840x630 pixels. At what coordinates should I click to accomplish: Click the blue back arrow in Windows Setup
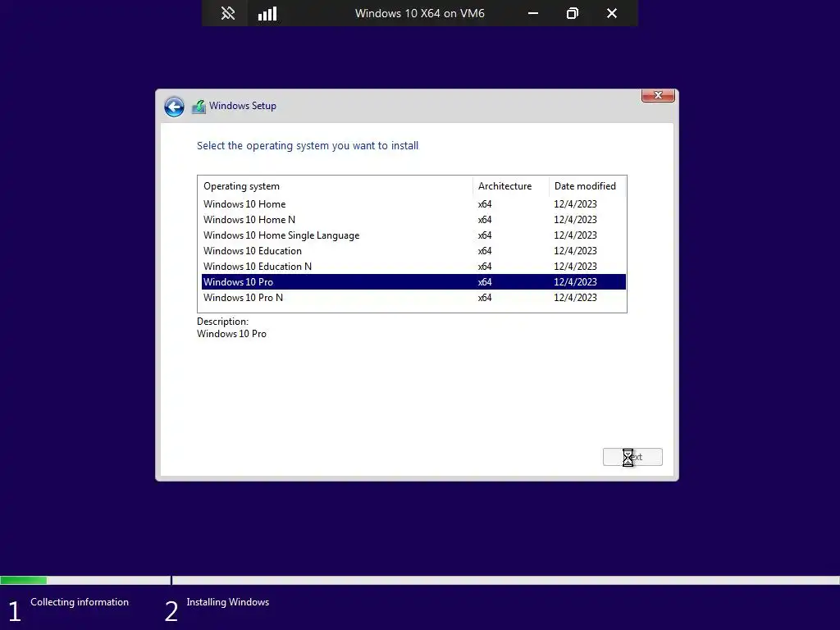tap(174, 107)
